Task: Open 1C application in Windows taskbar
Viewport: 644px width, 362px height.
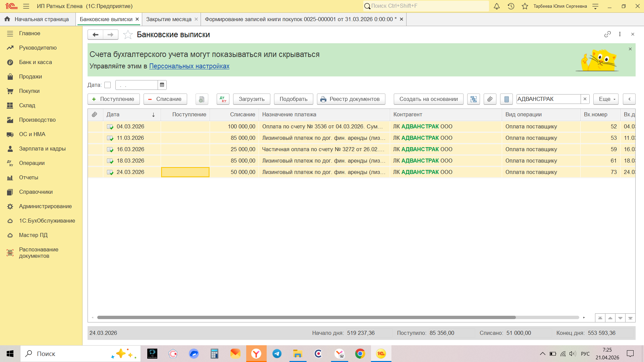Action: [381, 354]
